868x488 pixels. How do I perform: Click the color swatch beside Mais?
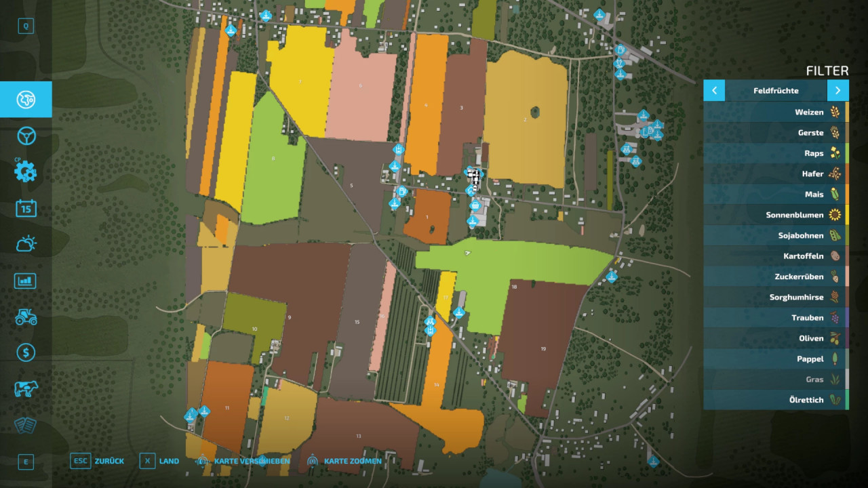847,195
